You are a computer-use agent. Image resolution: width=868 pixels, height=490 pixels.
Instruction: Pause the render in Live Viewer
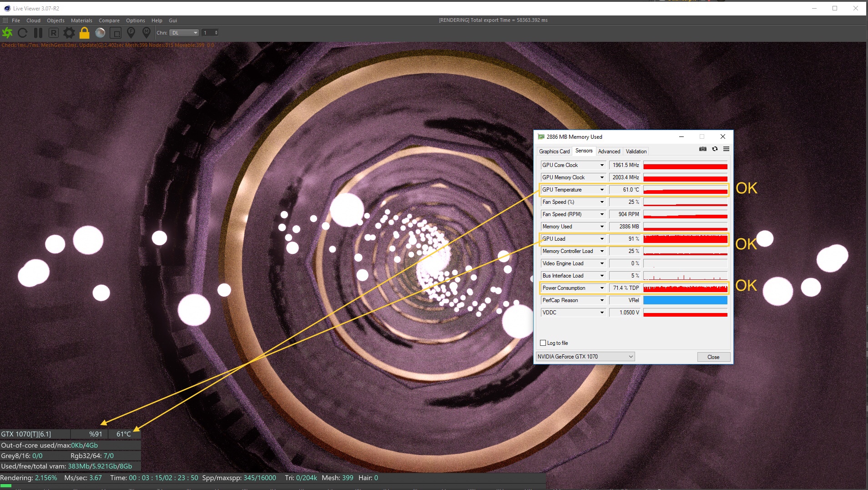pyautogui.click(x=38, y=33)
